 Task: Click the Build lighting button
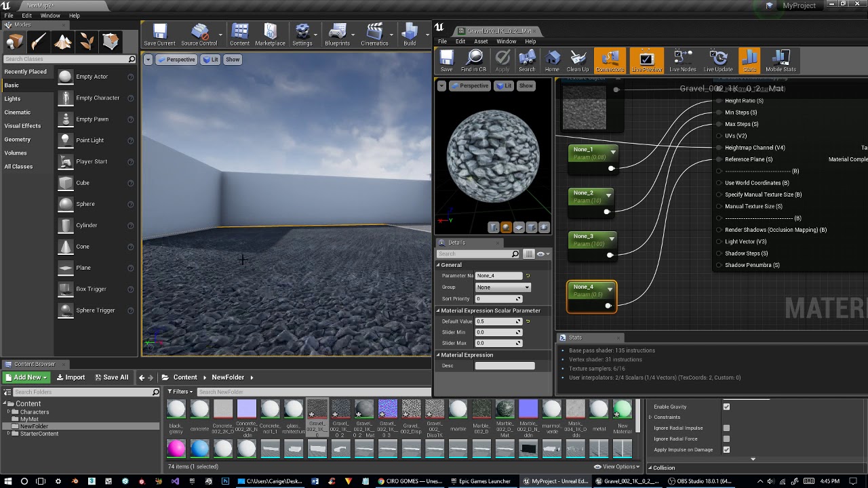(410, 35)
